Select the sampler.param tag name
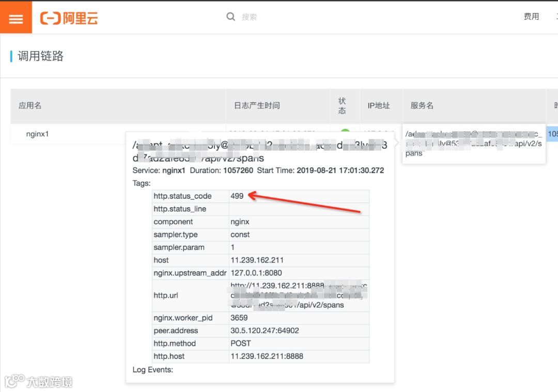This screenshot has height=392, width=558. tap(179, 247)
